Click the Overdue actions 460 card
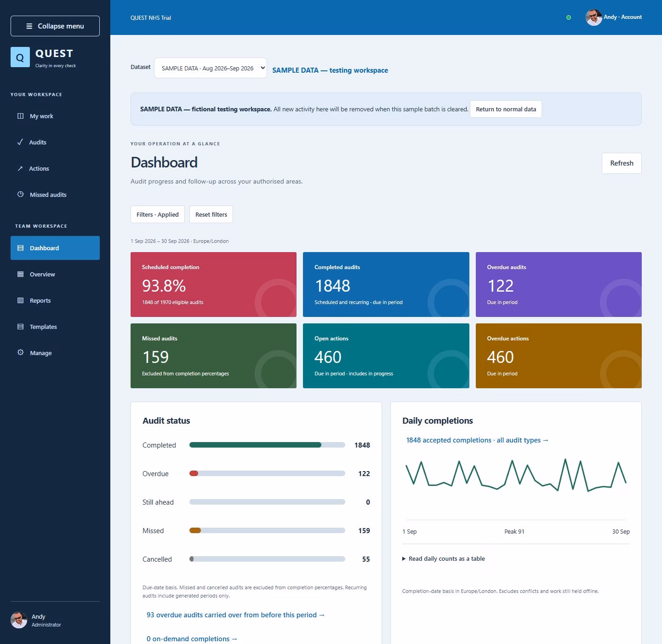This screenshot has width=662, height=644. pyautogui.click(x=559, y=356)
